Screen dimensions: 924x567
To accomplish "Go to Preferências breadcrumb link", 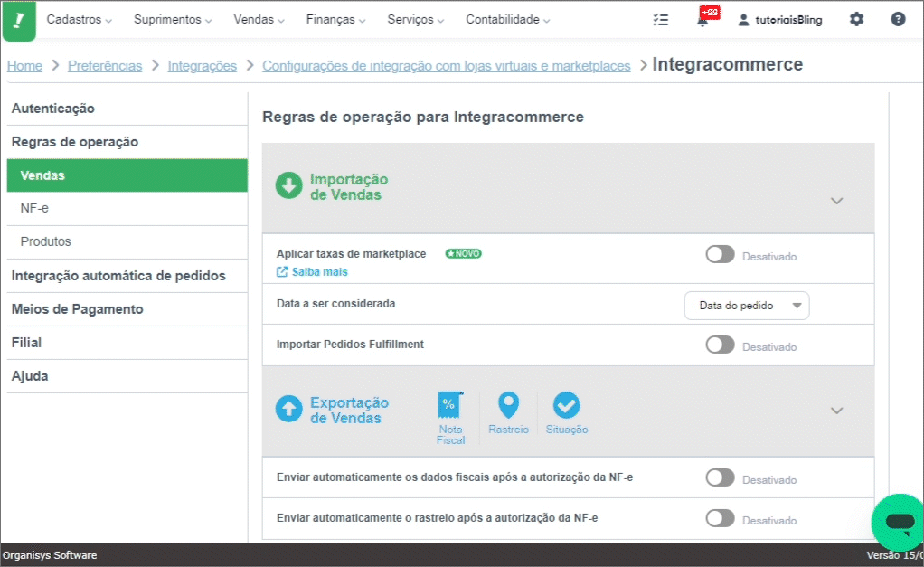I will pyautogui.click(x=105, y=66).
